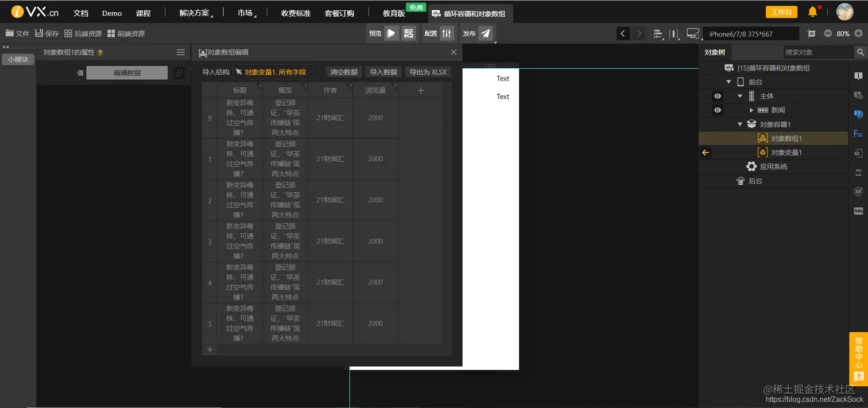Screen dimensions: 868x408
Task: Click the split-screen layout icon next to preview
Action: 409,33
